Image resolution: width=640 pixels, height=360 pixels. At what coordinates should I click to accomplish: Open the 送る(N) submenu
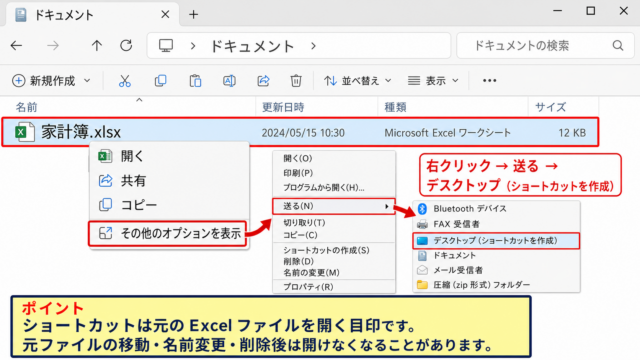[x=334, y=206]
